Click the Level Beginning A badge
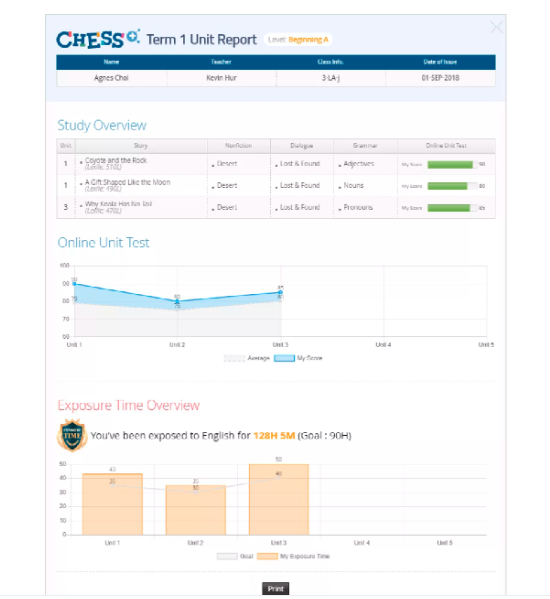 (298, 40)
